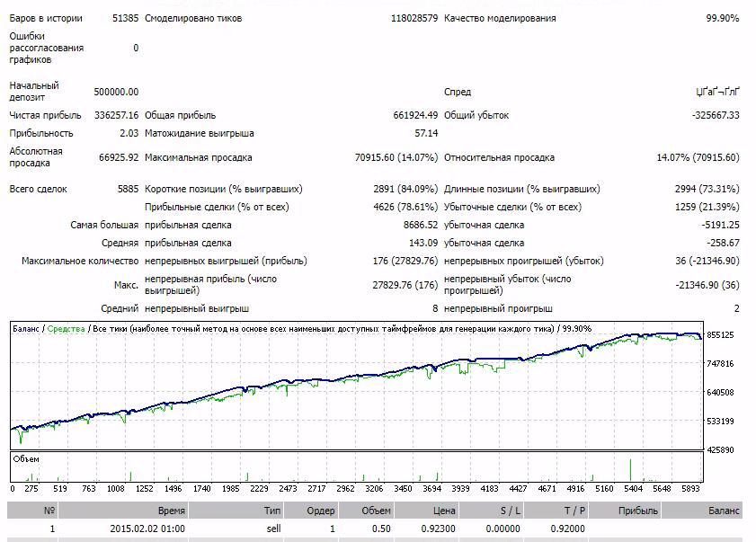
Task: Click the gross loss value -325667.33
Action: [x=716, y=115]
